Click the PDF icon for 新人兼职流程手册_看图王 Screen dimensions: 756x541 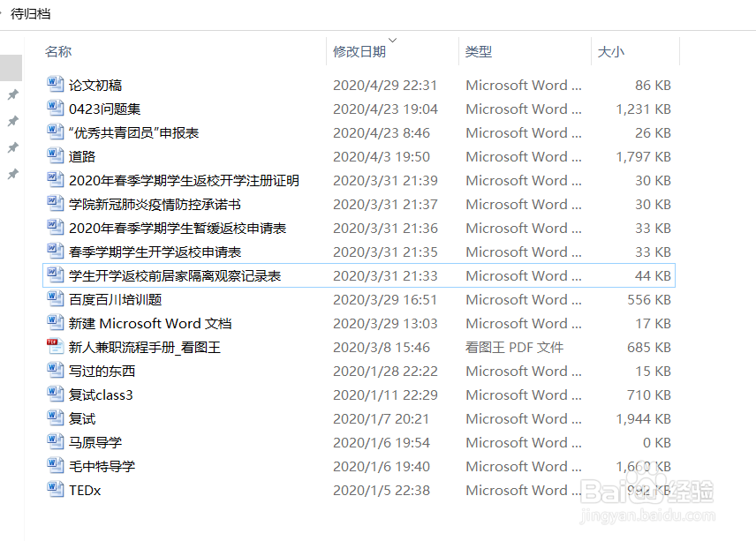(x=55, y=346)
